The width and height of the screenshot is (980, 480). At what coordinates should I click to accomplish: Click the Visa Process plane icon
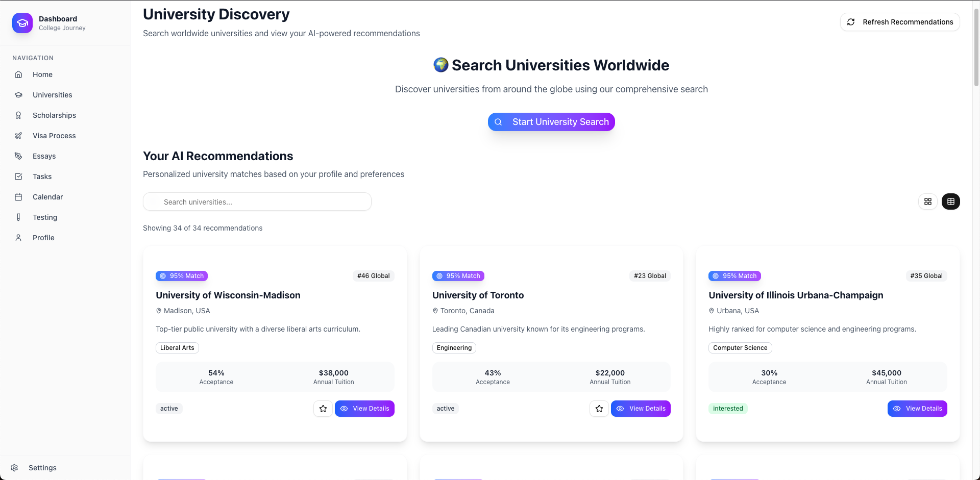tap(18, 136)
